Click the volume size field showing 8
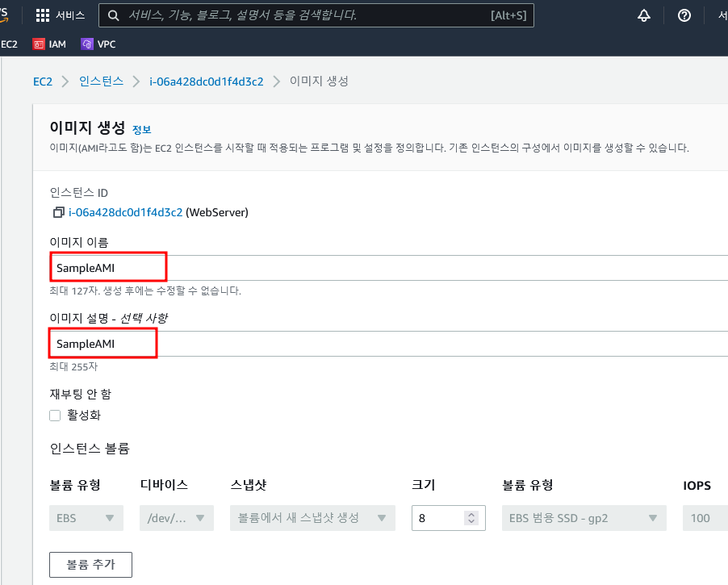This screenshot has width=728, height=585. coord(449,518)
